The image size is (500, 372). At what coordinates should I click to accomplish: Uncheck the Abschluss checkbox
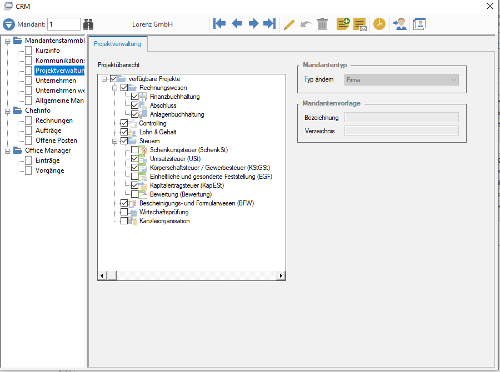[x=135, y=105]
